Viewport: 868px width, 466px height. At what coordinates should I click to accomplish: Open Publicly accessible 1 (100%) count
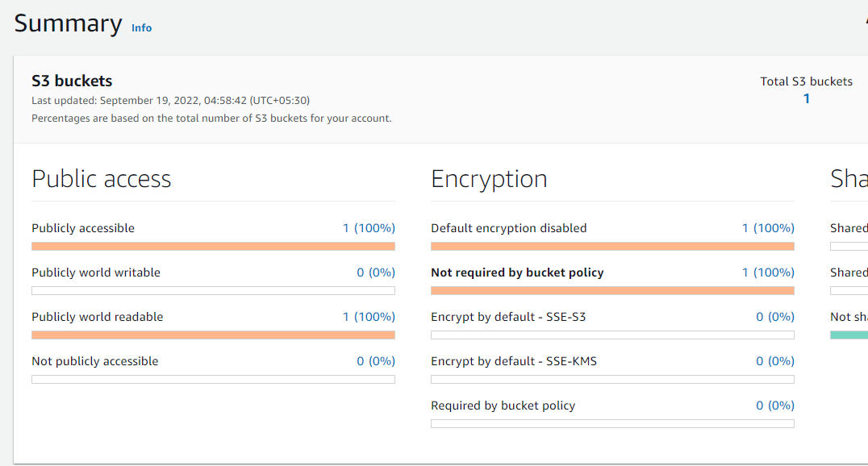point(369,228)
